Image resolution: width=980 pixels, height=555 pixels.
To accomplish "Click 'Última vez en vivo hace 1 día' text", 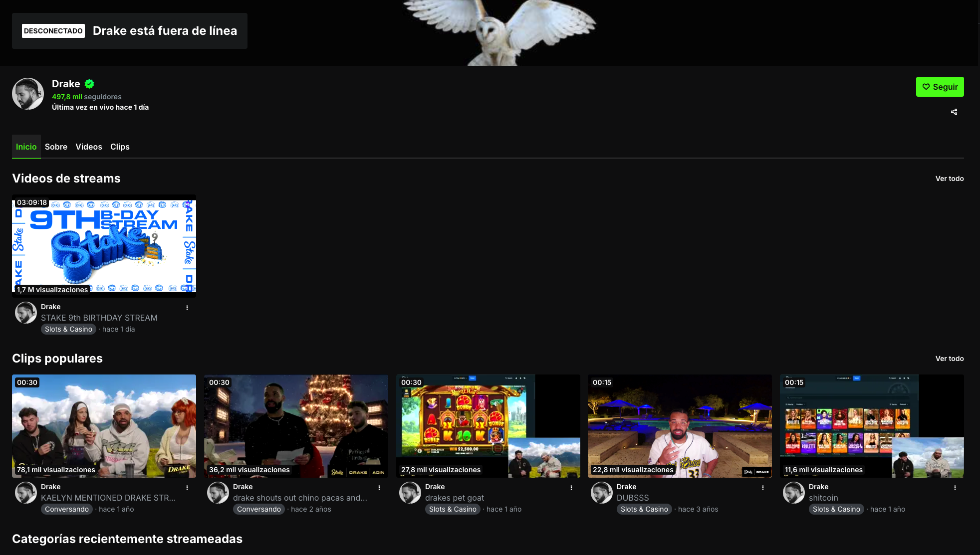I will coord(100,107).
